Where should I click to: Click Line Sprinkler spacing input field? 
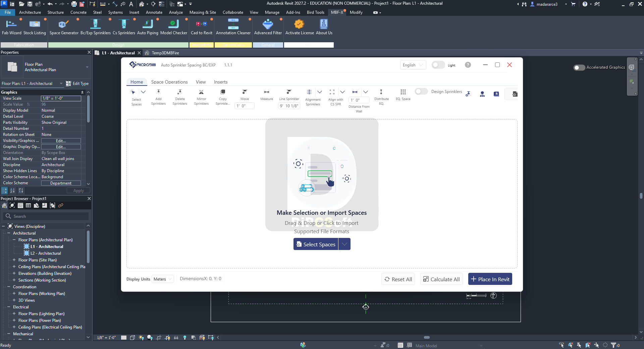[x=289, y=106]
